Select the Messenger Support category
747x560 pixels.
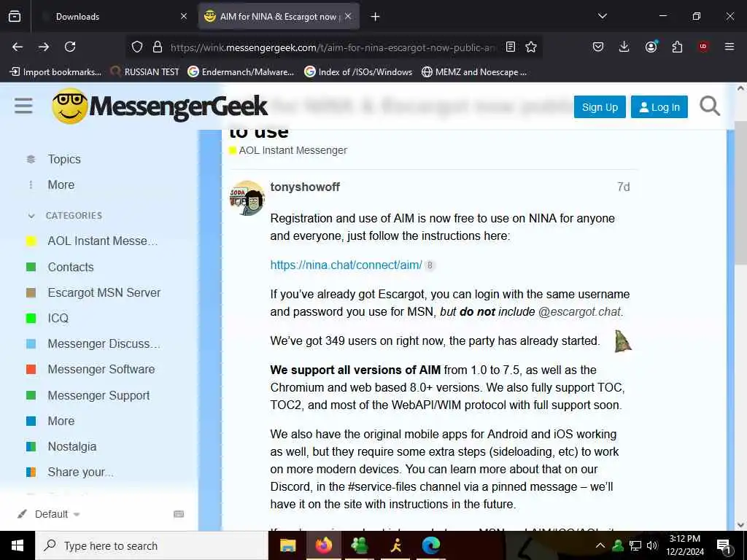pyautogui.click(x=88, y=396)
